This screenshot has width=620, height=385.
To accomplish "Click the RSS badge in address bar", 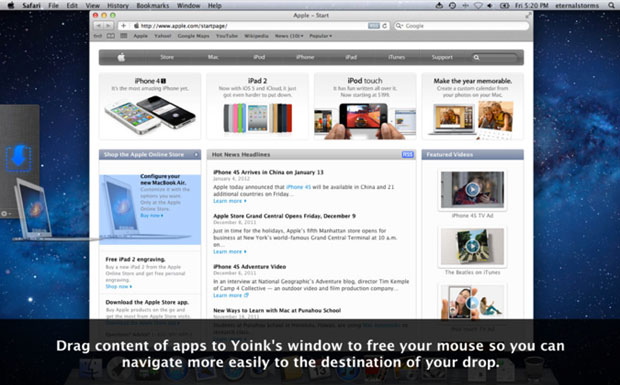I will 374,26.
